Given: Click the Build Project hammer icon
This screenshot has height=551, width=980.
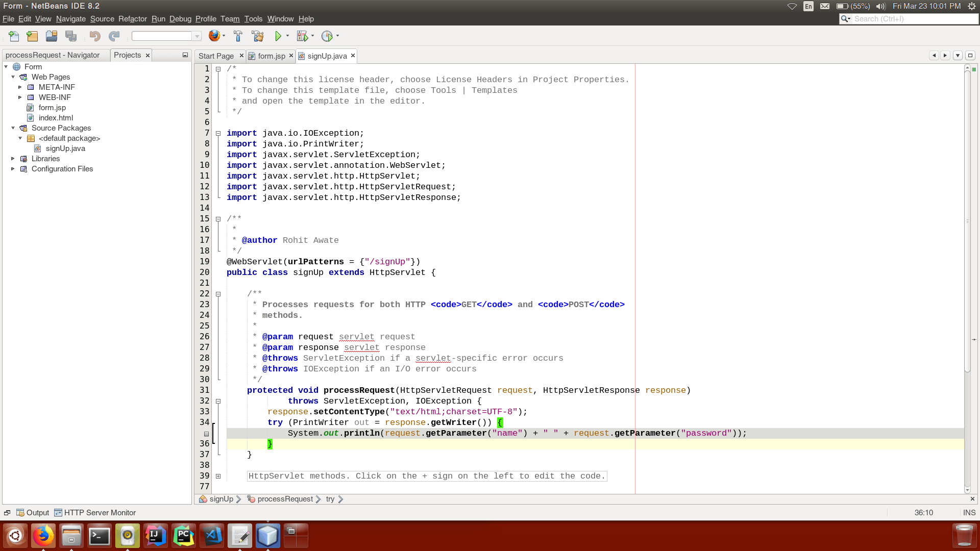Looking at the screenshot, I should coord(238,36).
